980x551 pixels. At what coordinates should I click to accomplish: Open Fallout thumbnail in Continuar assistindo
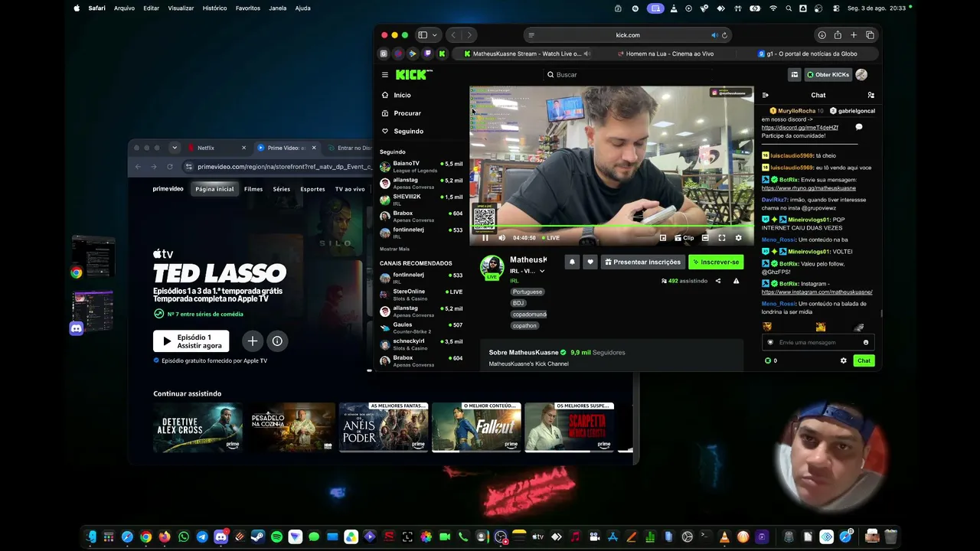click(x=476, y=427)
